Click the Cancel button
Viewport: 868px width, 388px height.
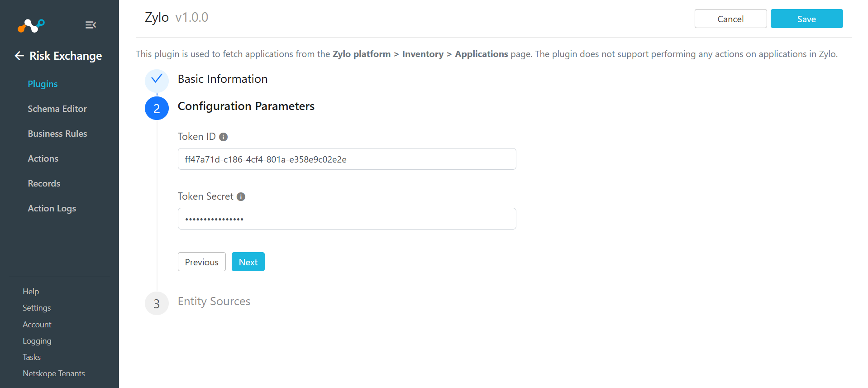tap(730, 19)
